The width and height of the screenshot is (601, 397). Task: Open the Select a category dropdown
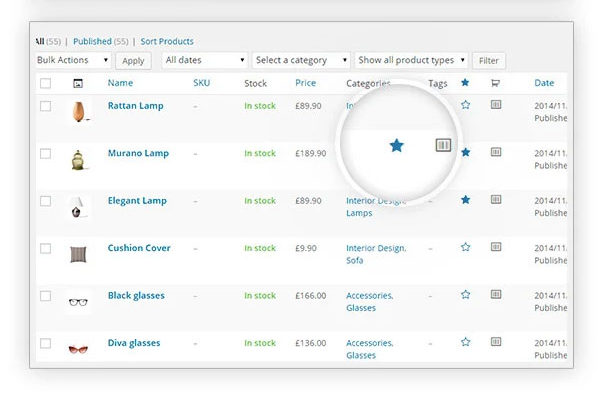[x=301, y=60]
